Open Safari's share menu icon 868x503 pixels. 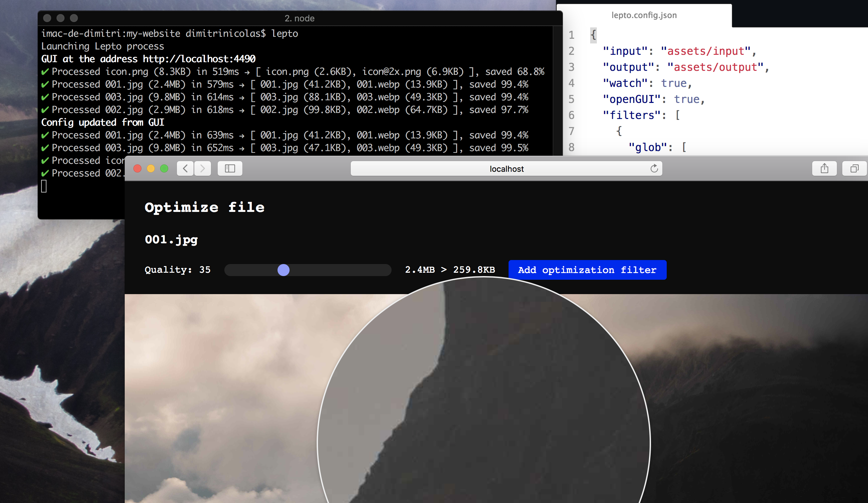[824, 168]
